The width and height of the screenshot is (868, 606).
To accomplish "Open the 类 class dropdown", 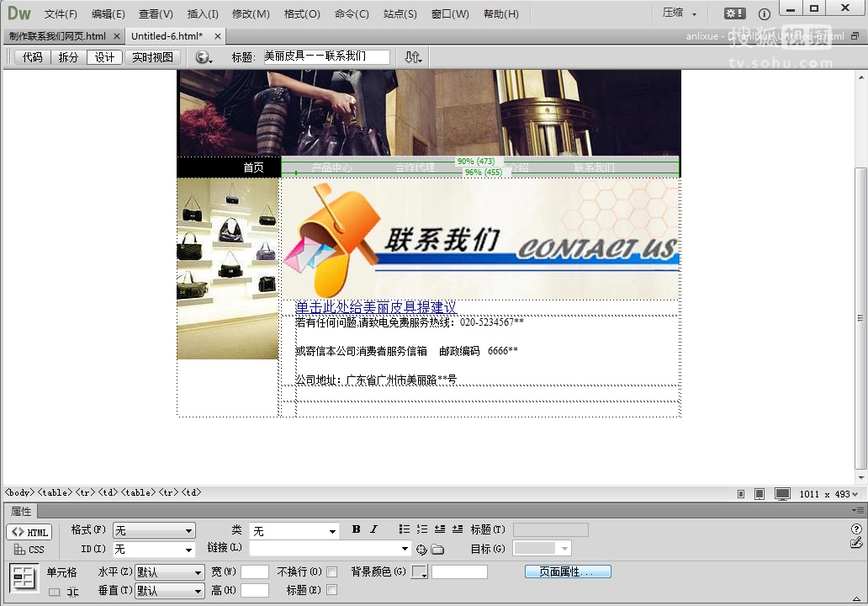I will point(294,530).
